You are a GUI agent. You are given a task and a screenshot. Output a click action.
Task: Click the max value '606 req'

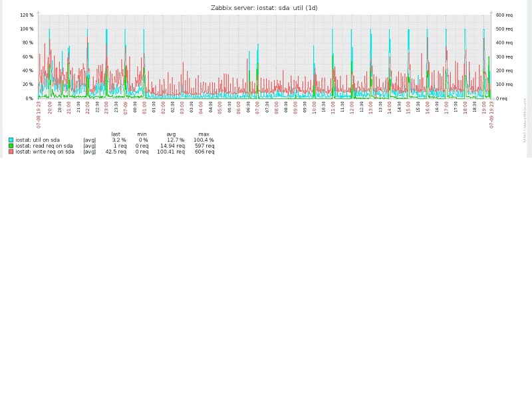[x=205, y=152]
